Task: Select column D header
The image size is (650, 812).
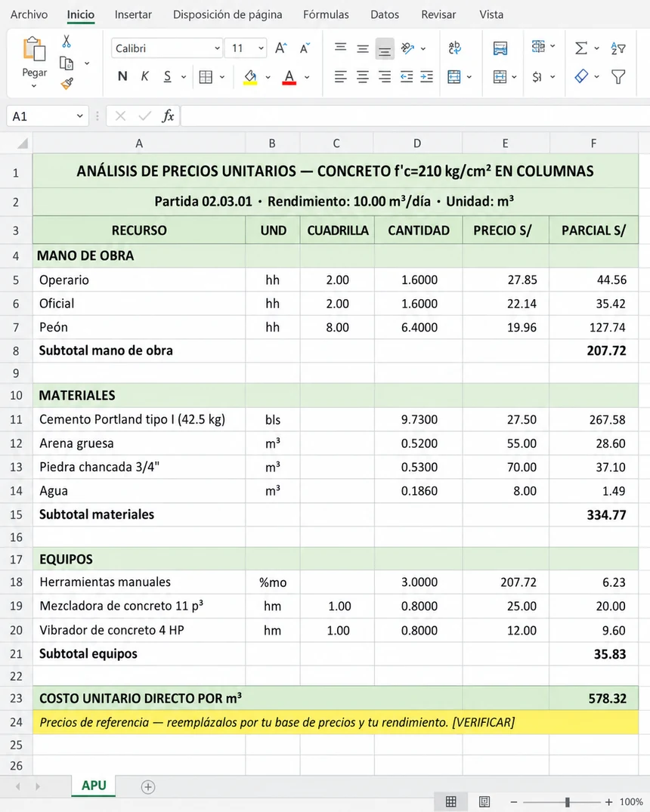Action: [417, 144]
